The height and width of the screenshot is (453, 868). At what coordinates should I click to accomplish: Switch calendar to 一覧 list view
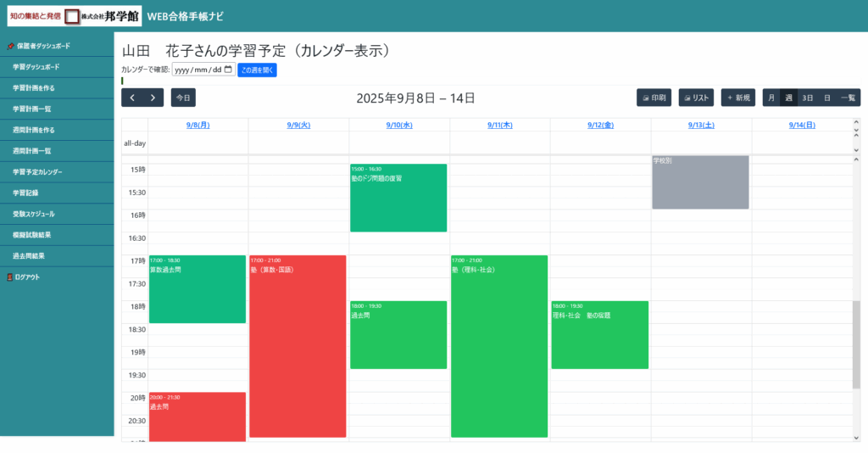click(848, 98)
